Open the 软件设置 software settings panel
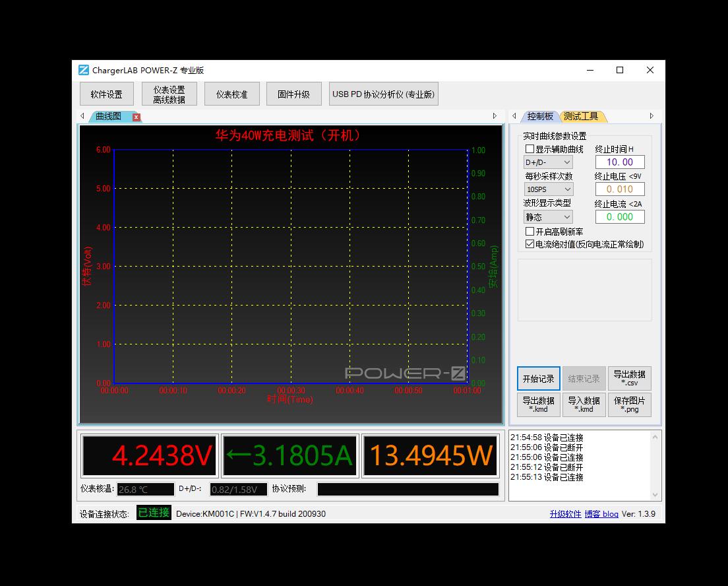728x586 pixels. (106, 94)
